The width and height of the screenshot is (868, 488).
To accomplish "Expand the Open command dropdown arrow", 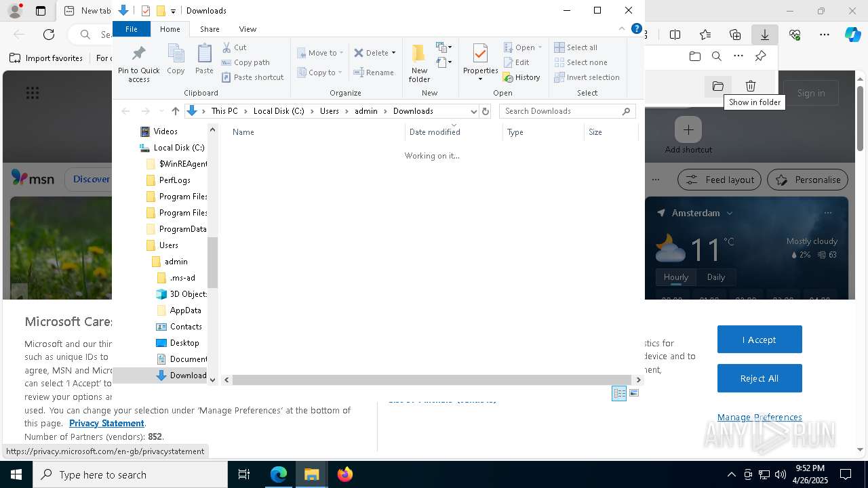I will coord(540,47).
